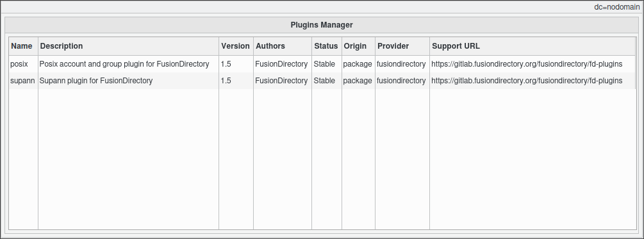This screenshot has height=239, width=644.
Task: Select the supann plugin name cell
Action: point(24,81)
